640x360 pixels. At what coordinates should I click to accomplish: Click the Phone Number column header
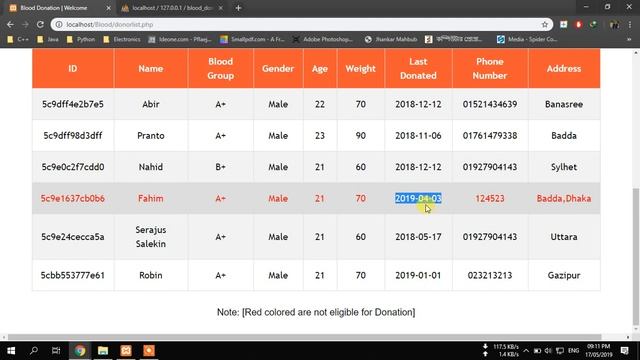490,69
